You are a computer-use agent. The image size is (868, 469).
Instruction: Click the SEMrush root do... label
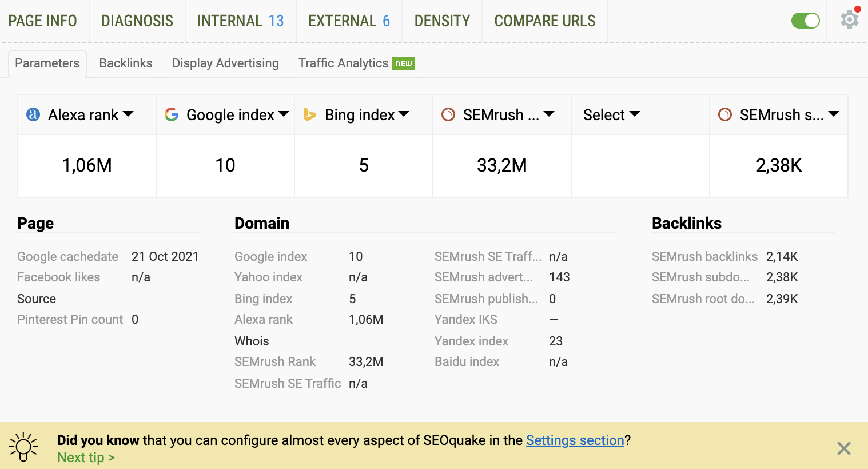pos(703,299)
